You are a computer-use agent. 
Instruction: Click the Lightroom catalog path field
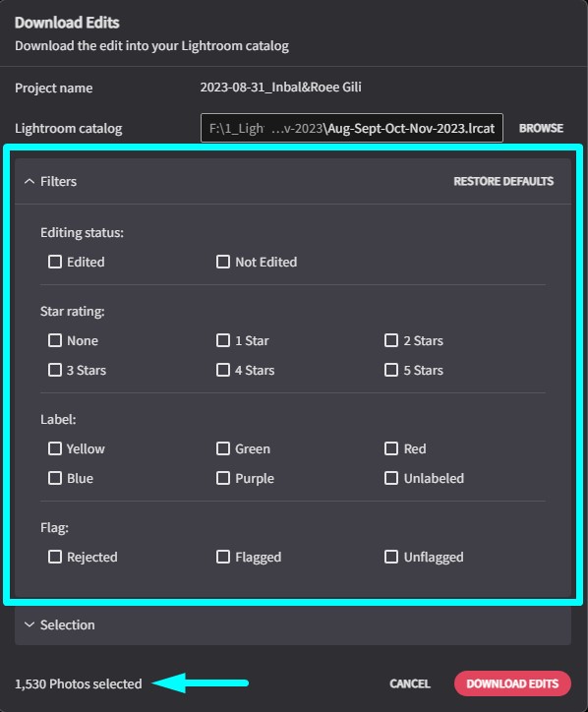point(352,128)
